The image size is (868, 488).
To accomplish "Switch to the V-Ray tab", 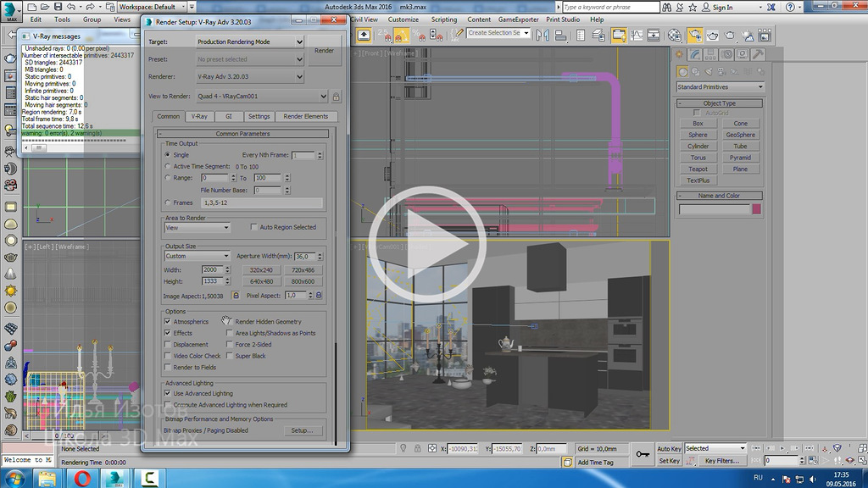I will pyautogui.click(x=199, y=116).
